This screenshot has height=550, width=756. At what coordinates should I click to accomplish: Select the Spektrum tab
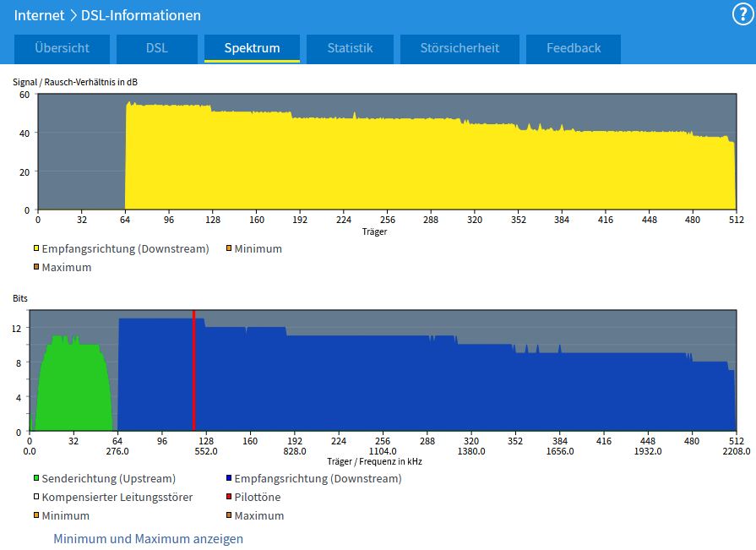252,49
